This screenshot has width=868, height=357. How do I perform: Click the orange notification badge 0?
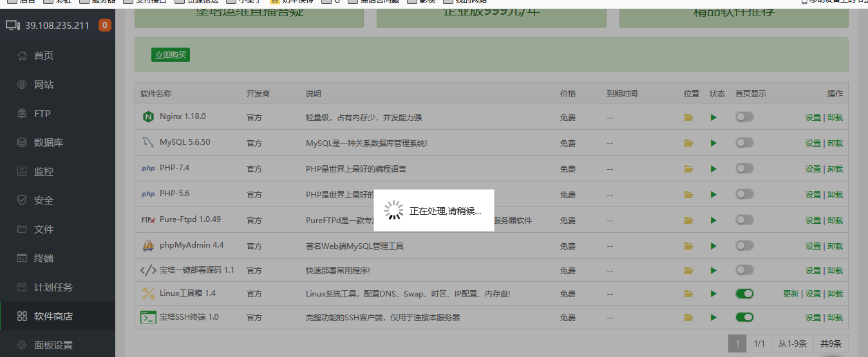coord(105,26)
